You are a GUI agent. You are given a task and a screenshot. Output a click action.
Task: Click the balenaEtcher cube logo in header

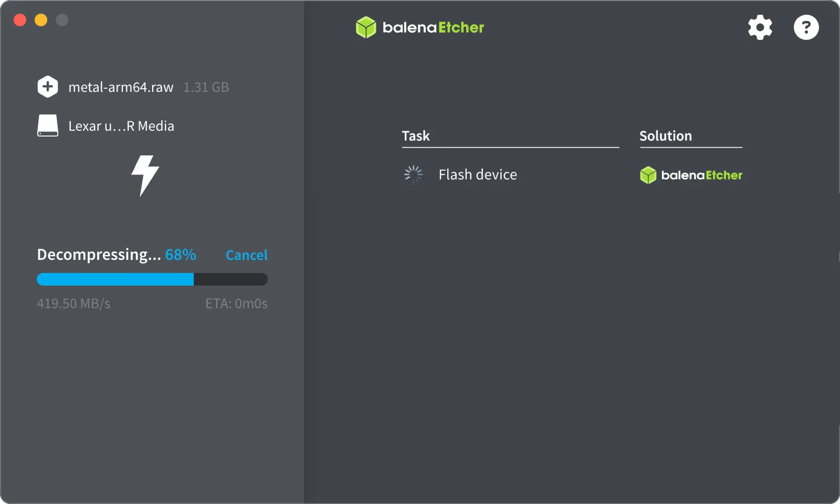(366, 27)
